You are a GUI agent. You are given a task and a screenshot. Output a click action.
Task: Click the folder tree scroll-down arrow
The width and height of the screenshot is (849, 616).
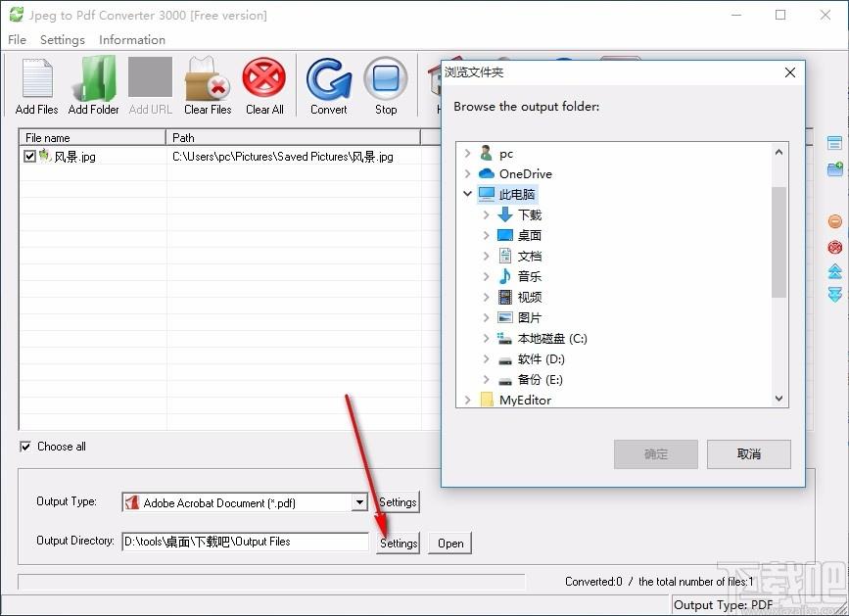point(778,399)
